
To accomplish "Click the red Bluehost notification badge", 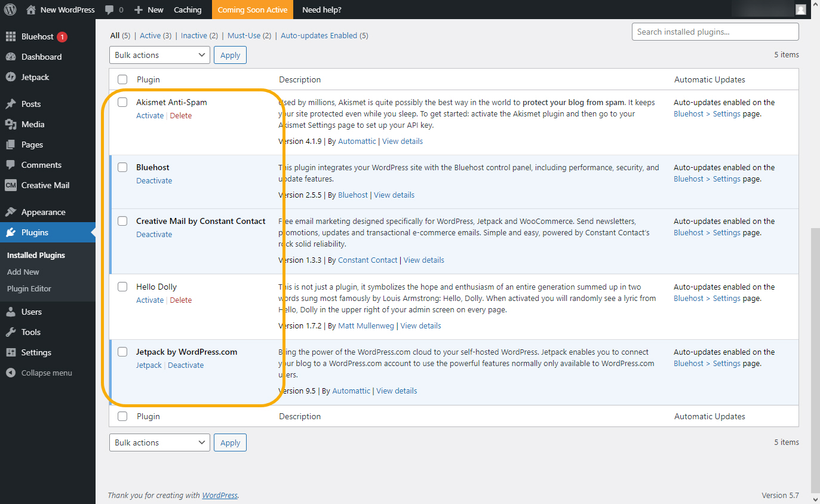I will (62, 36).
